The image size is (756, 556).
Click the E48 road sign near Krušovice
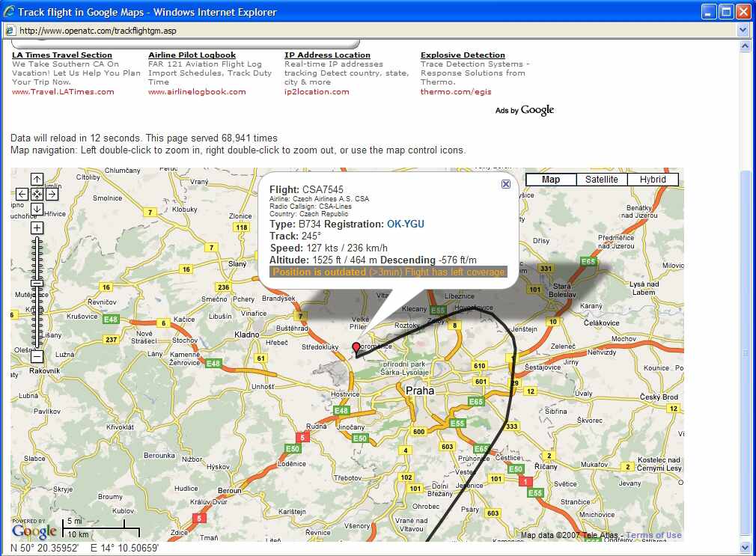[x=111, y=320]
